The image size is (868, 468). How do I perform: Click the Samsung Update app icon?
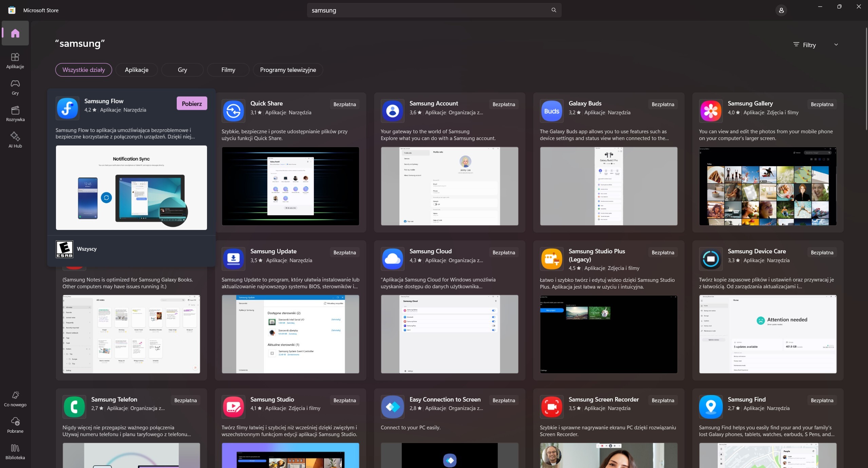233,259
